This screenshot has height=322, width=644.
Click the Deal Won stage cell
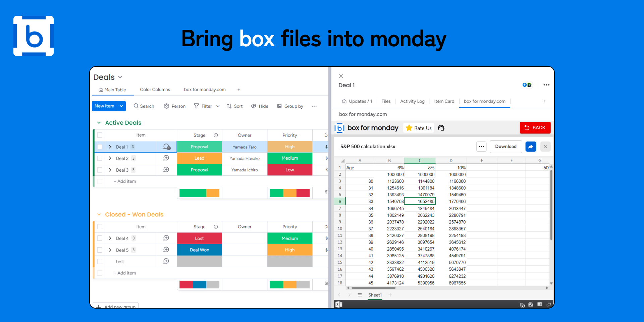pyautogui.click(x=199, y=250)
